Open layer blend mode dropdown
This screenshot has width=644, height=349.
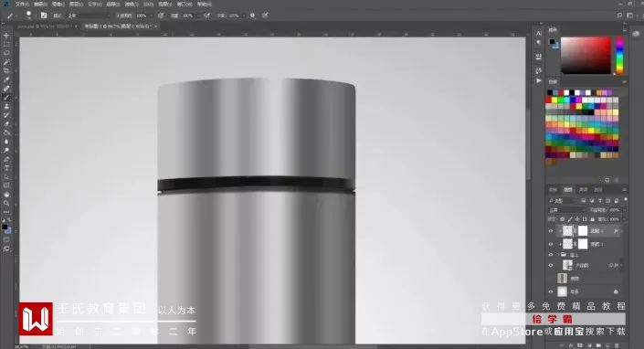566,210
